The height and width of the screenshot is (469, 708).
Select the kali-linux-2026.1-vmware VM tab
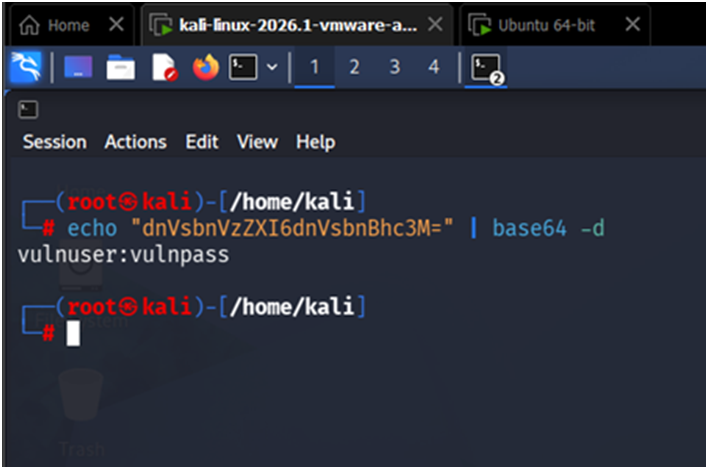click(298, 25)
